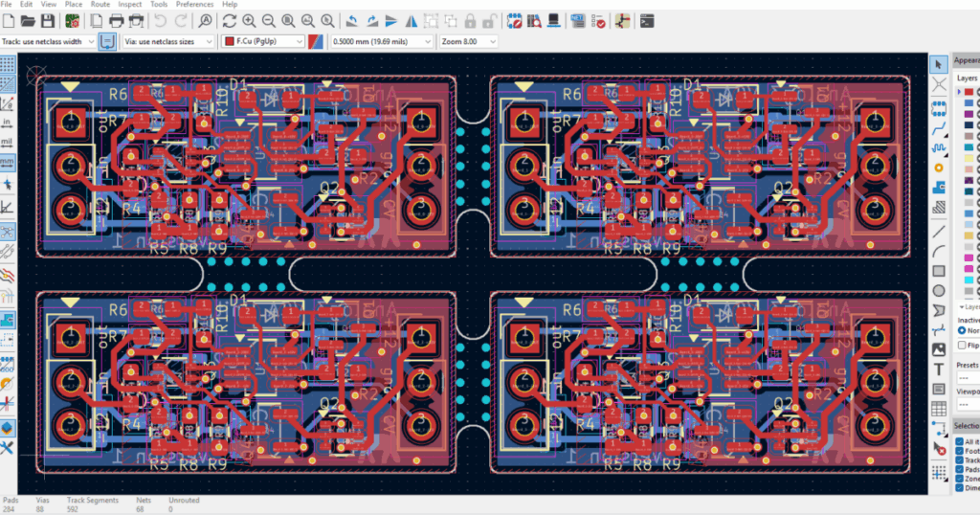980x515 pixels.
Task: Zoom to fit the page
Action: tap(288, 21)
